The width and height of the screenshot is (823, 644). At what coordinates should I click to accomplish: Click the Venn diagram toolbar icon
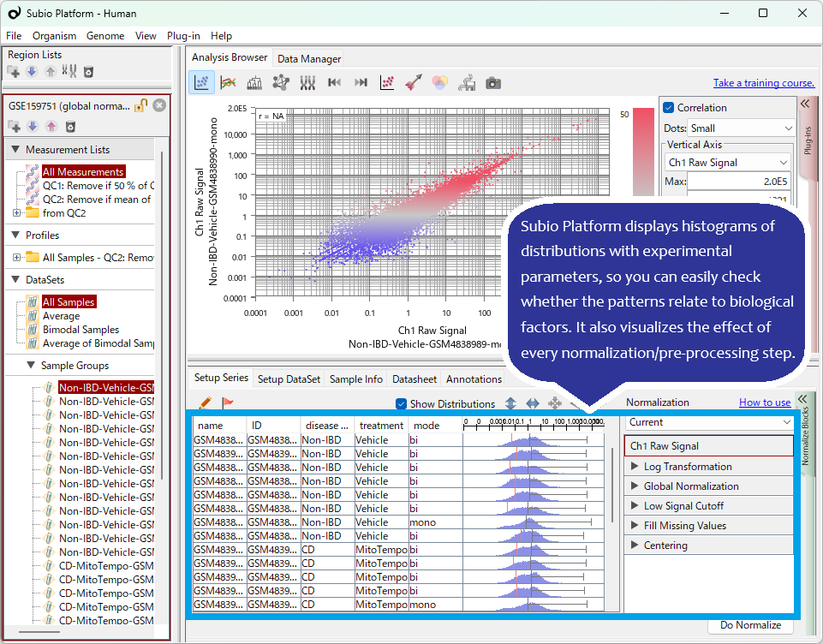(x=438, y=82)
